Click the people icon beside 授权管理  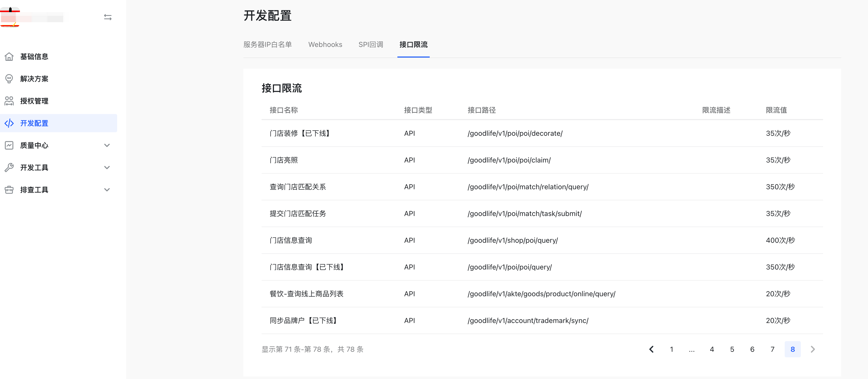click(9, 101)
